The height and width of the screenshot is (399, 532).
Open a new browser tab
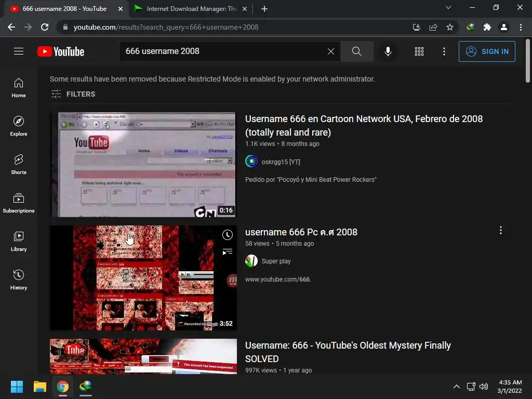click(264, 9)
